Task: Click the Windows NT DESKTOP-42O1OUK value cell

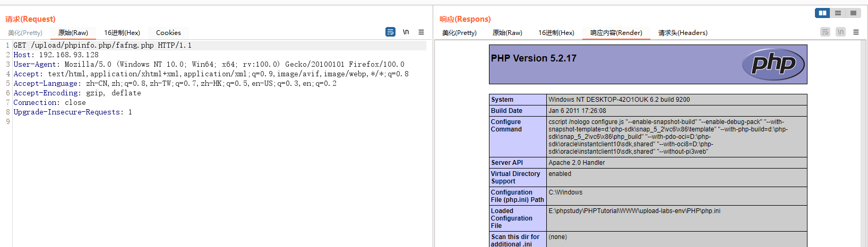Action: click(677, 100)
